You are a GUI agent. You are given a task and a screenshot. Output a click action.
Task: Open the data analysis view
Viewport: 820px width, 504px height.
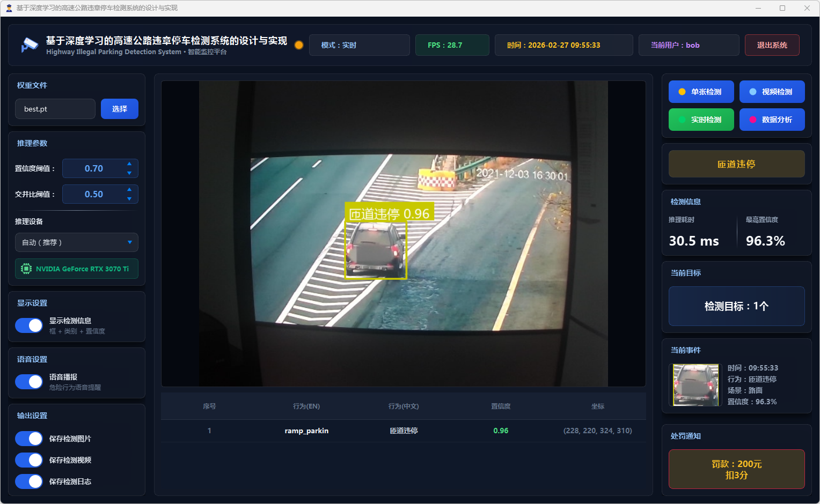(772, 120)
